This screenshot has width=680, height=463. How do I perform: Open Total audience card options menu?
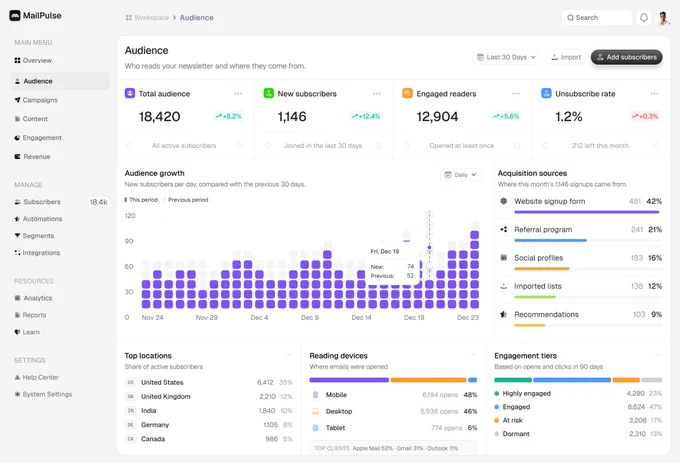238,94
